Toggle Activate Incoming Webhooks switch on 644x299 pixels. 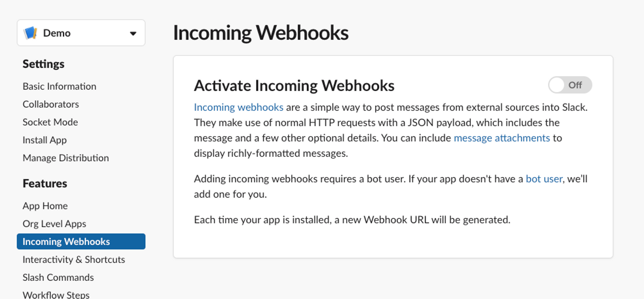[570, 85]
